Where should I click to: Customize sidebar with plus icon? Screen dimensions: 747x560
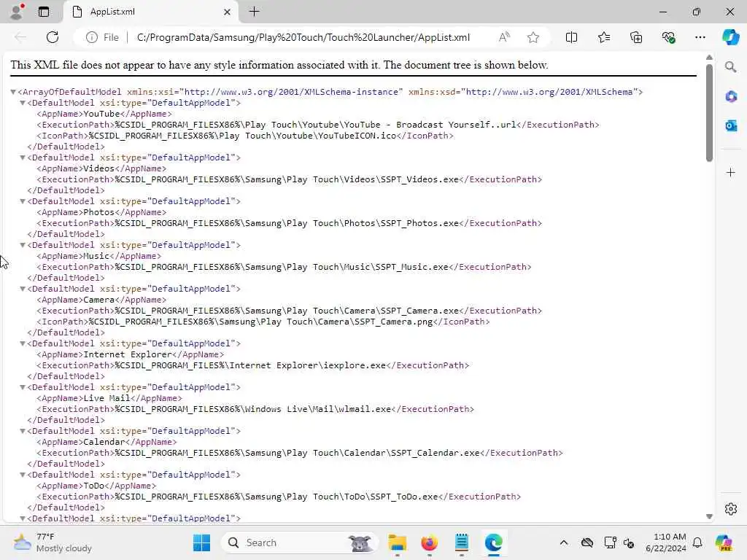(x=731, y=172)
